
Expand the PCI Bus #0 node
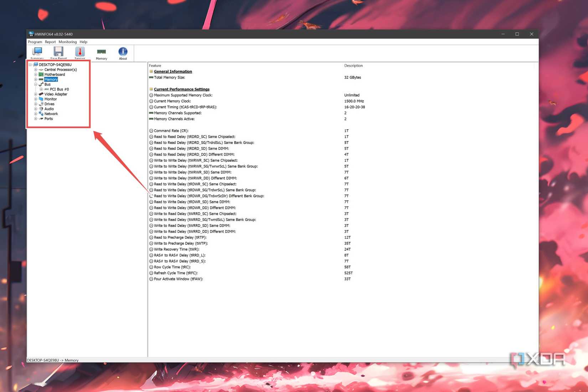tap(41, 89)
